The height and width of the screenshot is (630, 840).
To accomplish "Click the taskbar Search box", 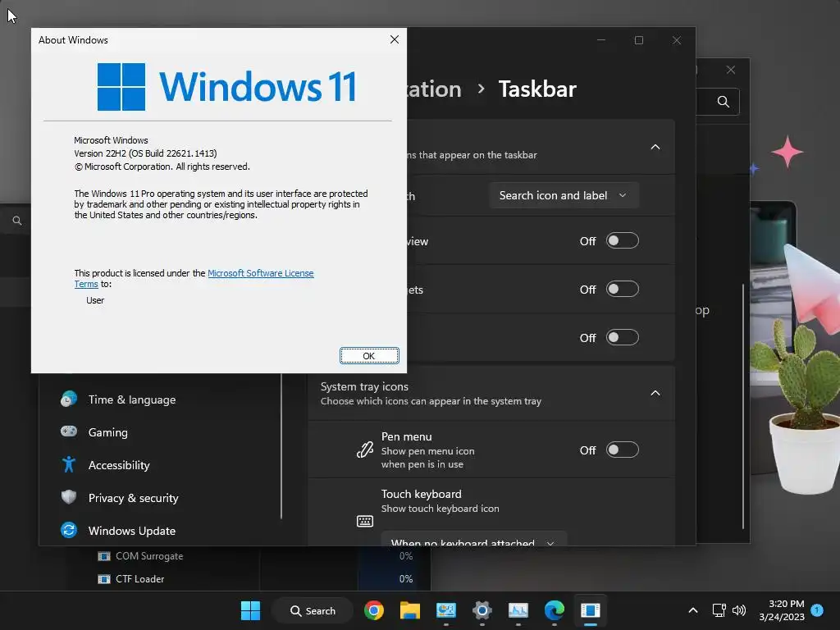I will coord(313,610).
